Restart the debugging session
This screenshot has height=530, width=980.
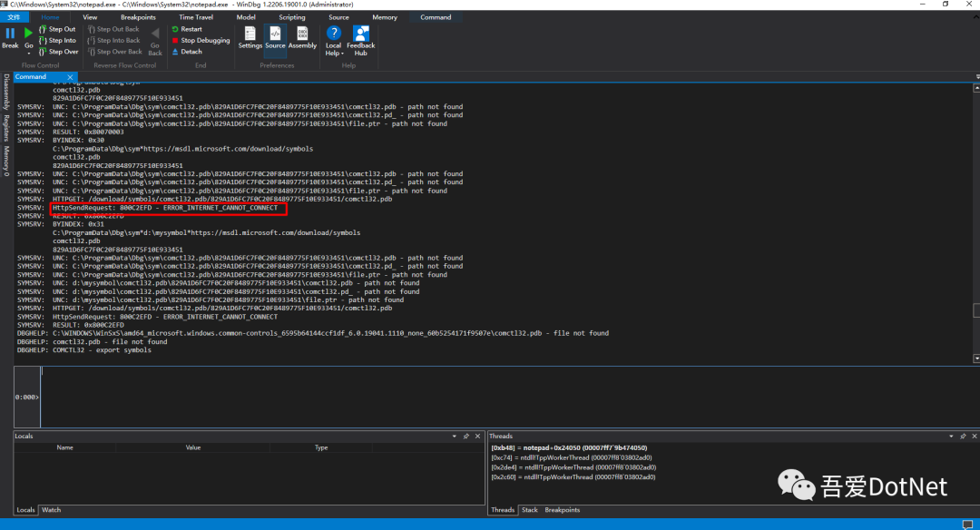pyautogui.click(x=187, y=29)
